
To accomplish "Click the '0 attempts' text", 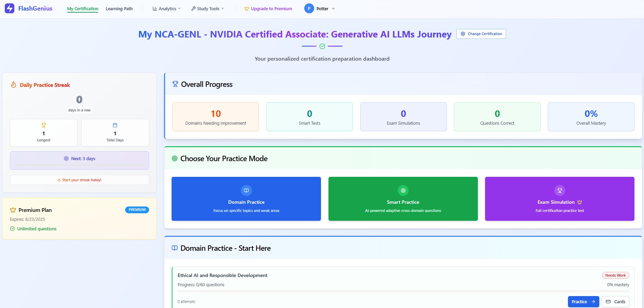I will pos(186,302).
